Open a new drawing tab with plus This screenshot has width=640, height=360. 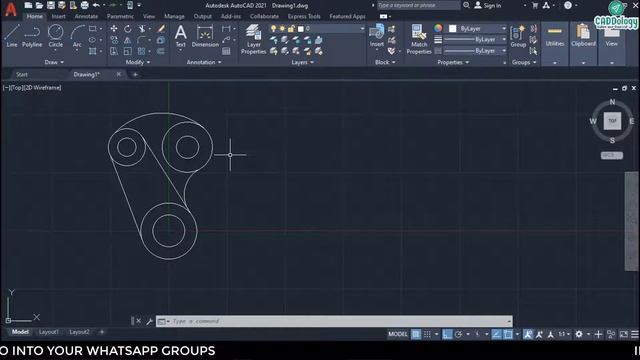[135, 75]
